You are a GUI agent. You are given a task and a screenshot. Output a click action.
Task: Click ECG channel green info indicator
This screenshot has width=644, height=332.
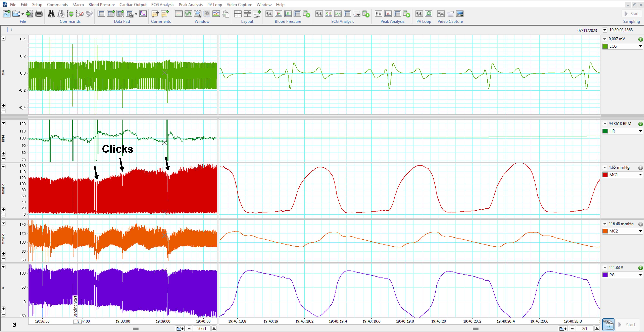[640, 39]
